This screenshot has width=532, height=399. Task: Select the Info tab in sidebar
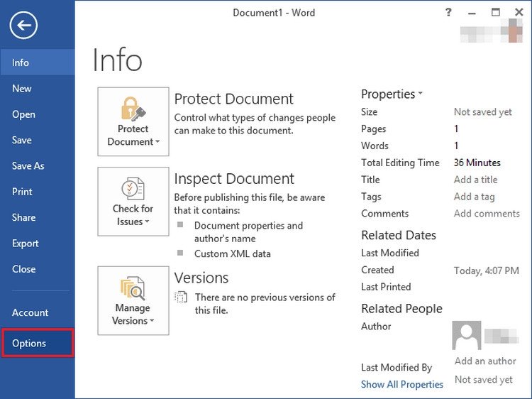[38, 62]
